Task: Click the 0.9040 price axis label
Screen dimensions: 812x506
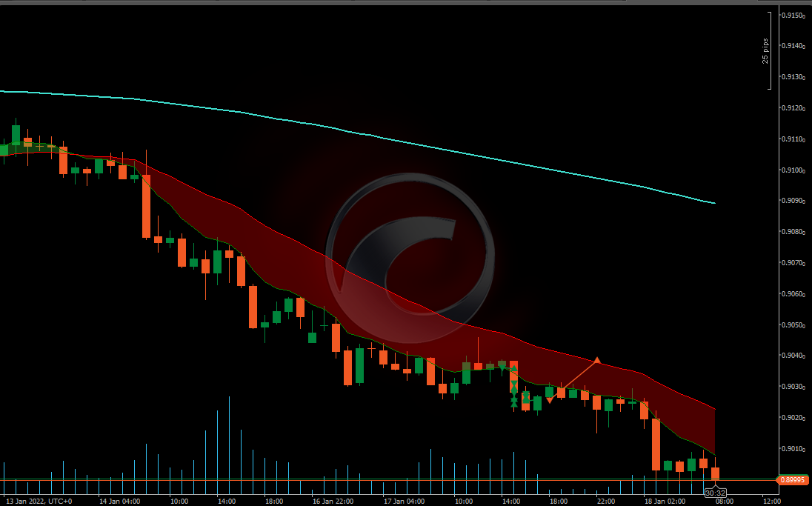Action: pos(793,356)
